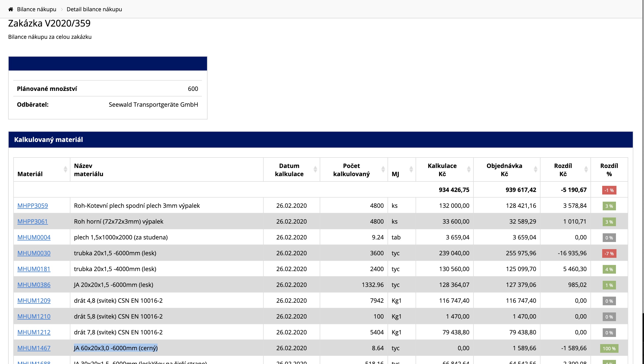This screenshot has height=364, width=644.
Task: Sort by Datum kalkulace column arrows
Action: pos(315,169)
